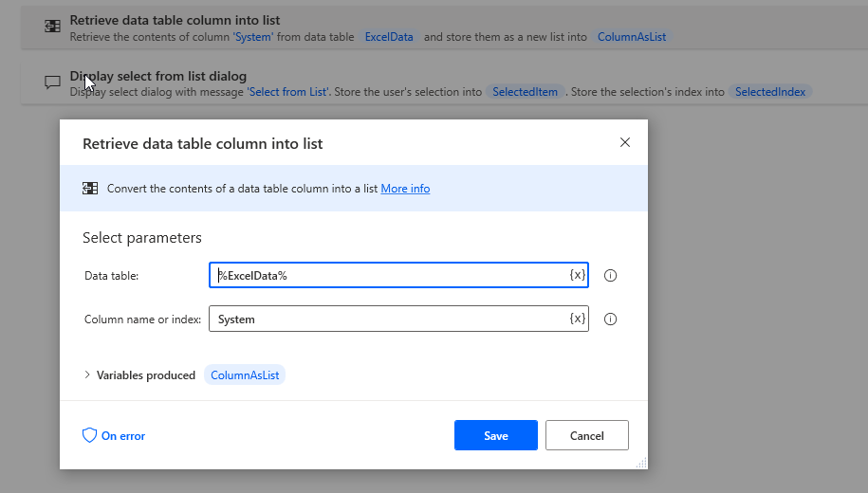Click the Column name or index input field

[389, 320]
